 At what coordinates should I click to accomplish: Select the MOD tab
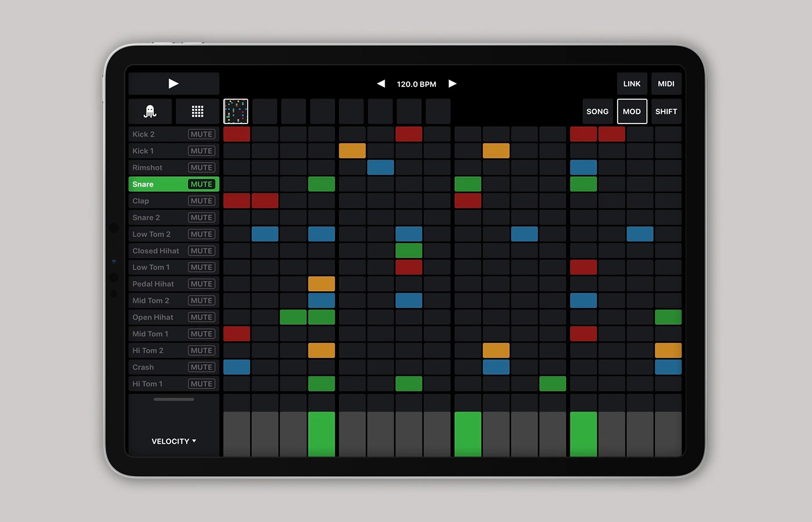pyautogui.click(x=632, y=111)
